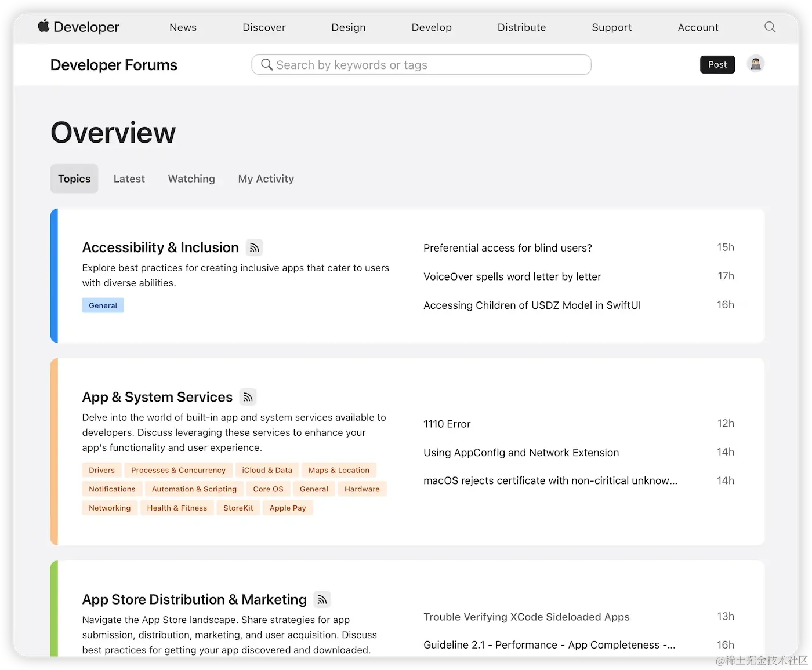Open the user profile avatar

[x=755, y=64]
